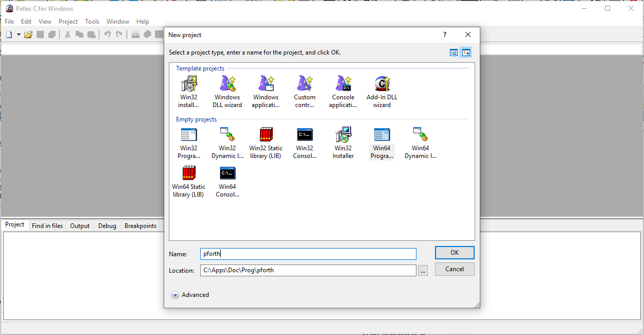Click the Redo toolbar icon

pyautogui.click(x=119, y=34)
